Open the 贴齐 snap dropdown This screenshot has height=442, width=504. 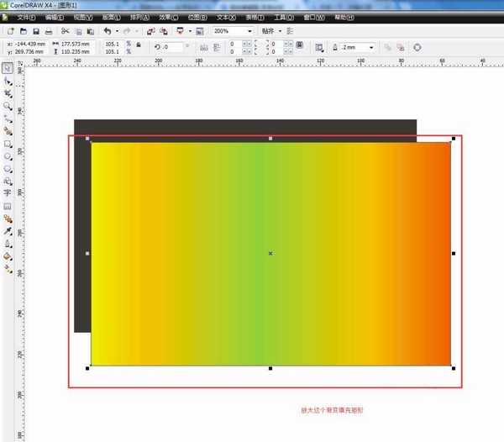(x=271, y=31)
